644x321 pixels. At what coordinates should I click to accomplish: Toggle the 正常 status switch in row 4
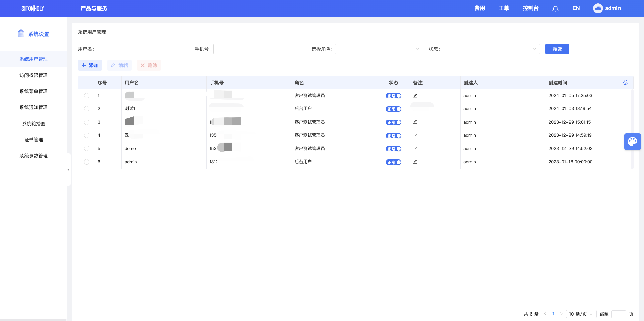coord(393,136)
